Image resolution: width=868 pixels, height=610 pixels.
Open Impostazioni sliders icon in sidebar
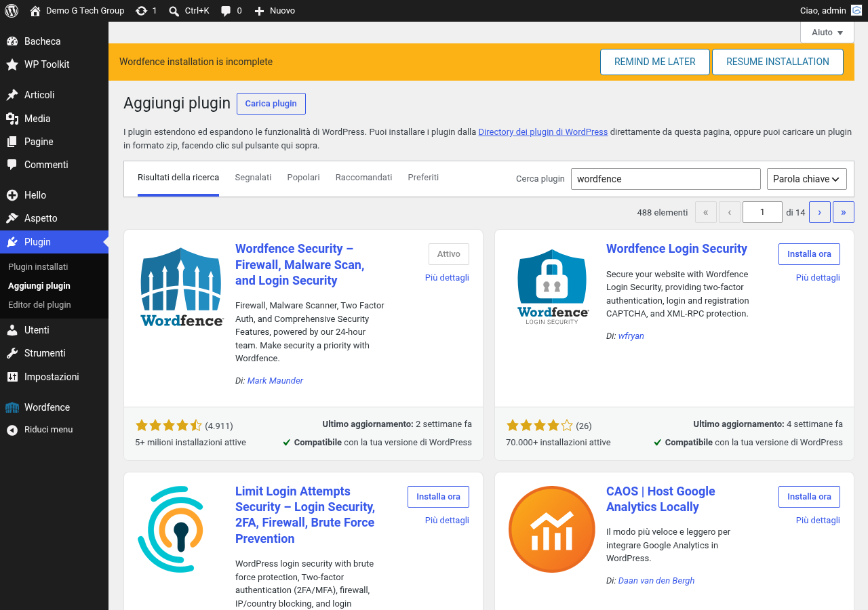click(12, 377)
